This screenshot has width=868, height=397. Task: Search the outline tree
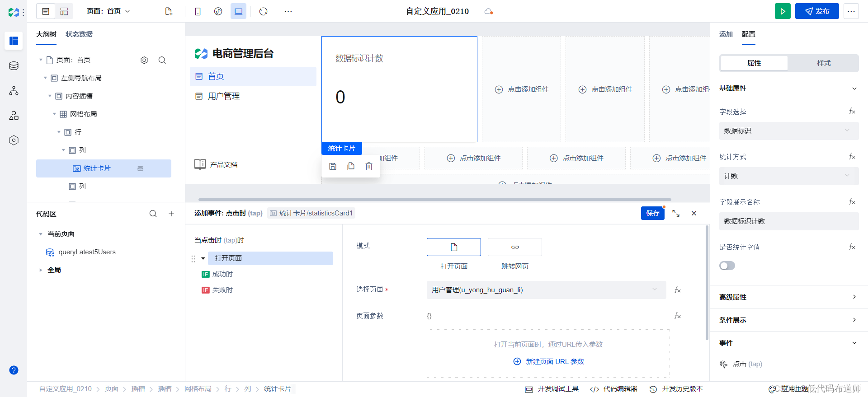click(x=162, y=60)
